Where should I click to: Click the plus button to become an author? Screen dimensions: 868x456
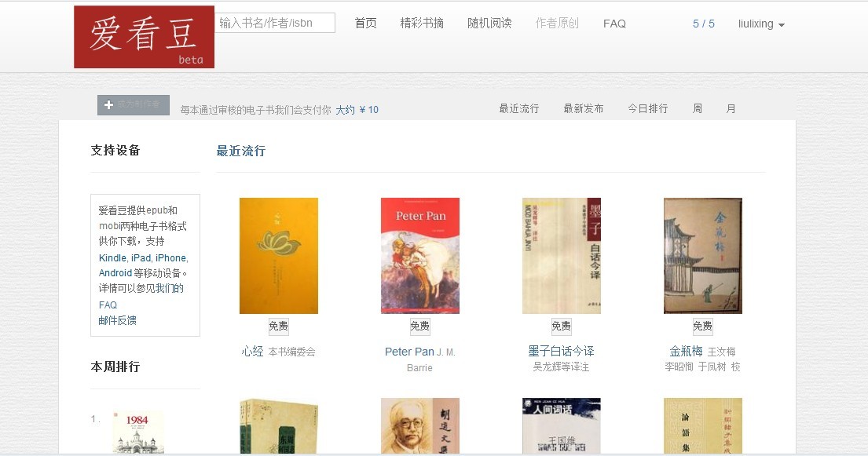pyautogui.click(x=134, y=105)
